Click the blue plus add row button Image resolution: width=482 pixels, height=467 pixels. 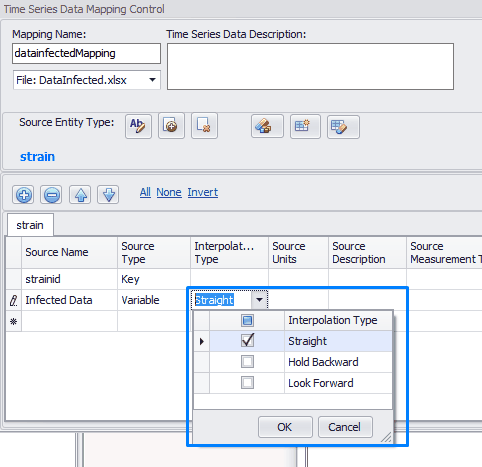tap(23, 195)
